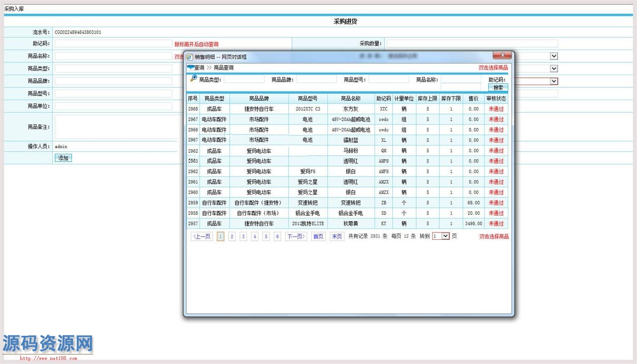Click product name 镭射蓝
This screenshot has width=637, height=364.
[x=351, y=140]
